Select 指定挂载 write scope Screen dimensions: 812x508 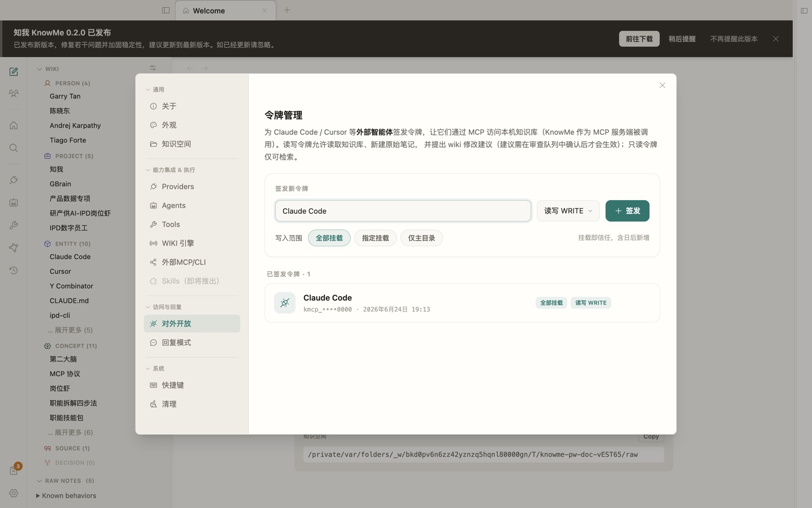376,238
